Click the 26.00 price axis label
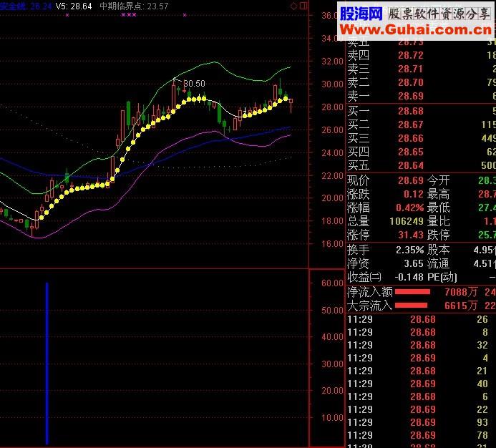Image resolution: width=496 pixels, height=448 pixels. click(x=332, y=130)
